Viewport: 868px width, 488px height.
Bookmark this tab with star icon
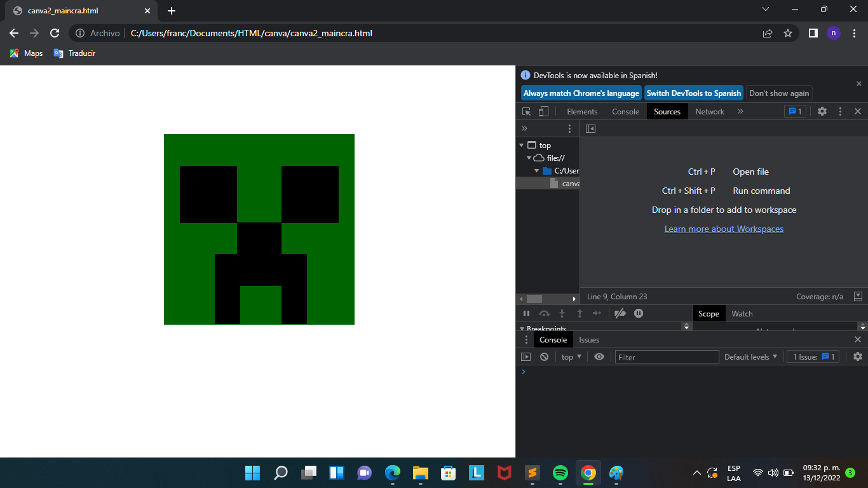point(788,33)
